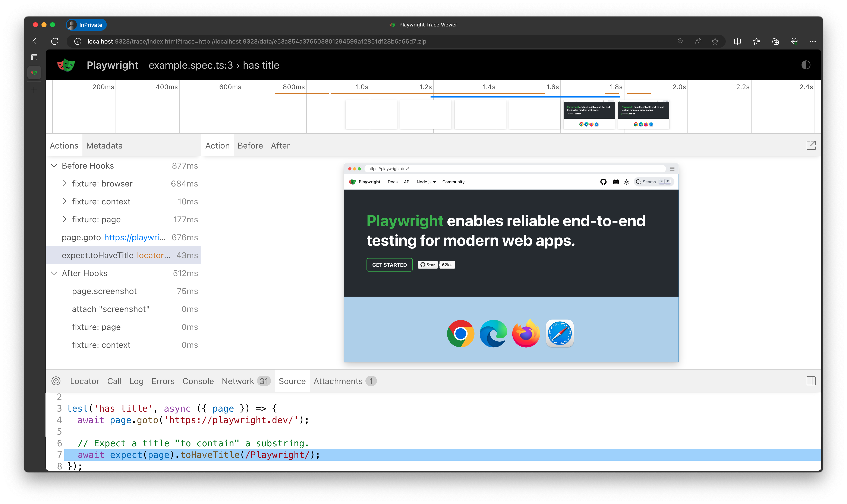
Task: Open snapshot in new tab (pop-out icon)
Action: (x=811, y=145)
